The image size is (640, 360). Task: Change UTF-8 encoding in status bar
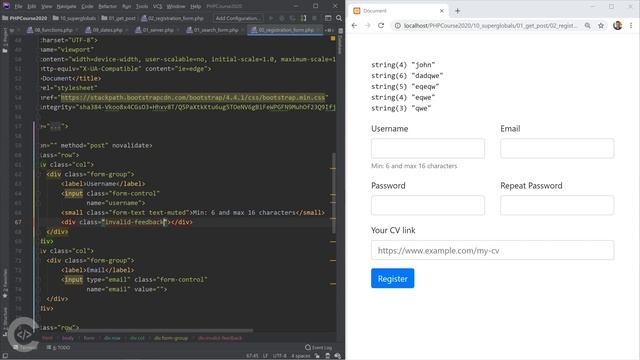pyautogui.click(x=280, y=356)
